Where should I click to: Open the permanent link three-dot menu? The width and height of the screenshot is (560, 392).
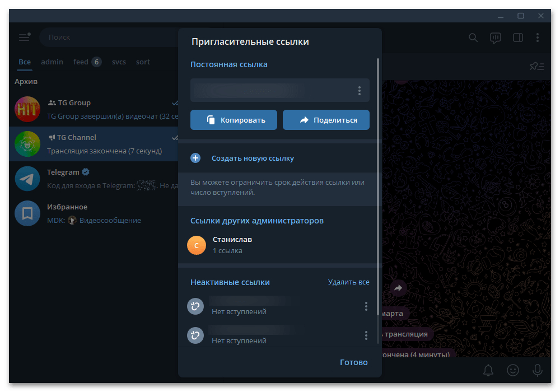tap(360, 91)
